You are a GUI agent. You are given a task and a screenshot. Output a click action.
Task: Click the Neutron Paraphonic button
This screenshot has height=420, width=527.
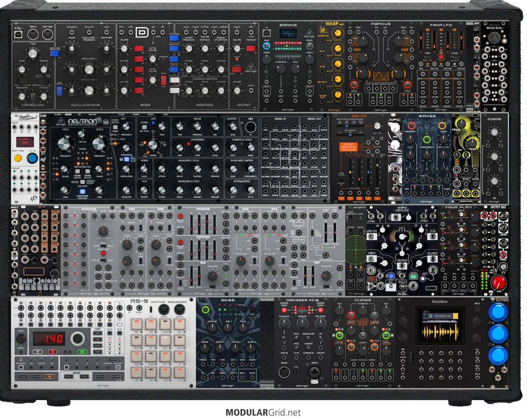pos(82,192)
